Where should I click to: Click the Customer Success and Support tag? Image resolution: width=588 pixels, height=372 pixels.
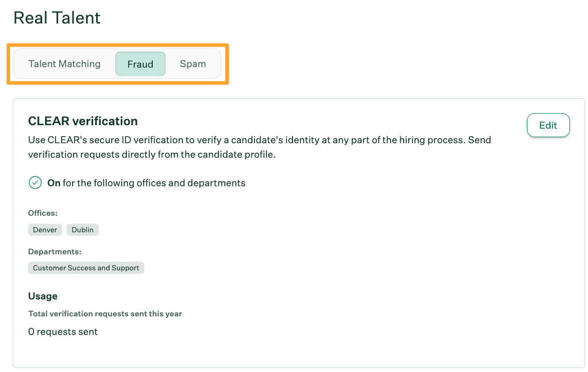tap(86, 268)
